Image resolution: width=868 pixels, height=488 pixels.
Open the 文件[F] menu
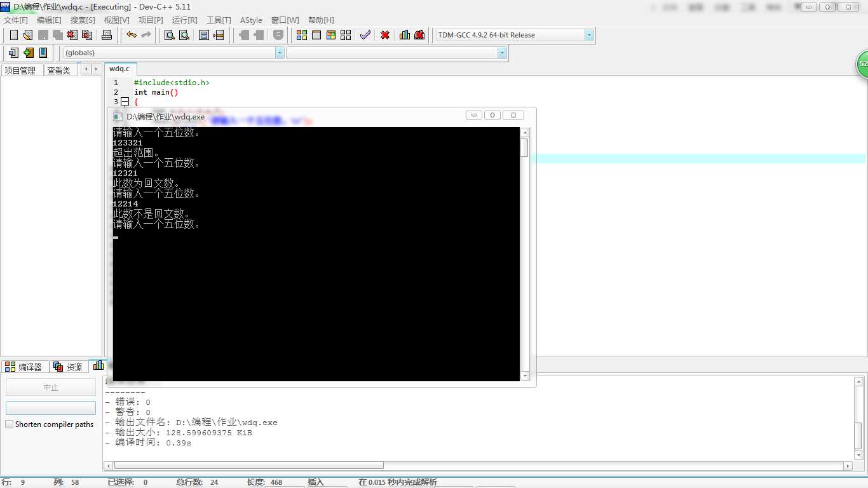[x=16, y=20]
